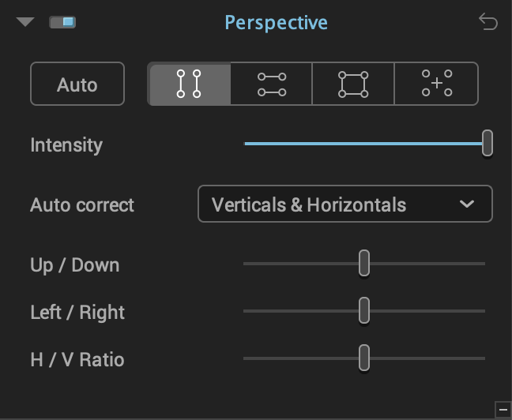The width and height of the screenshot is (512, 420).
Task: Click the Intensity label
Action: 66,145
